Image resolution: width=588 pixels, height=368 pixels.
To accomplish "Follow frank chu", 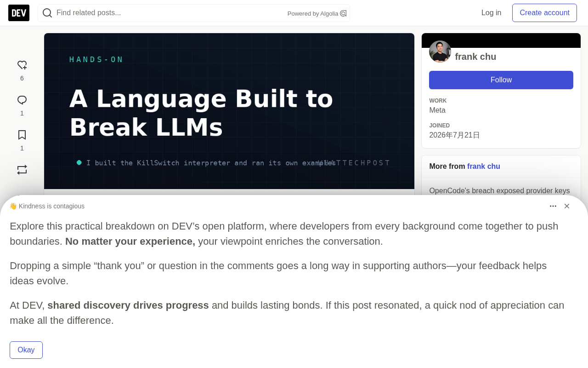I will coord(501,80).
